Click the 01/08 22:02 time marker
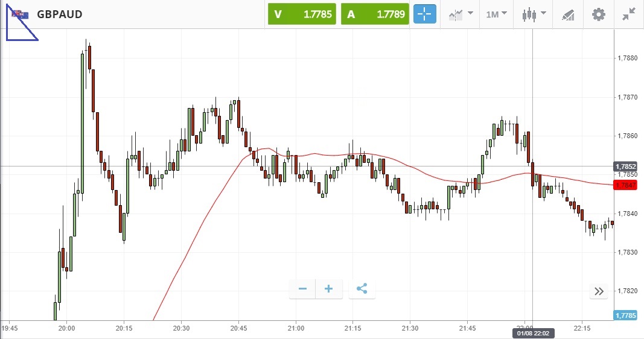Screen dimensions: 644x339 tap(532, 332)
